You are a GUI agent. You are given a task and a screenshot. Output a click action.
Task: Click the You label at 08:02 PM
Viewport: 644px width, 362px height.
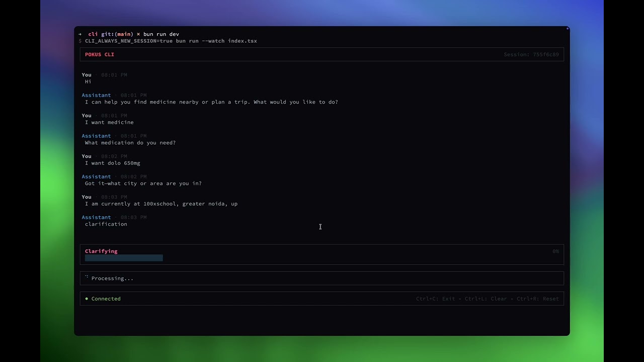(x=87, y=156)
